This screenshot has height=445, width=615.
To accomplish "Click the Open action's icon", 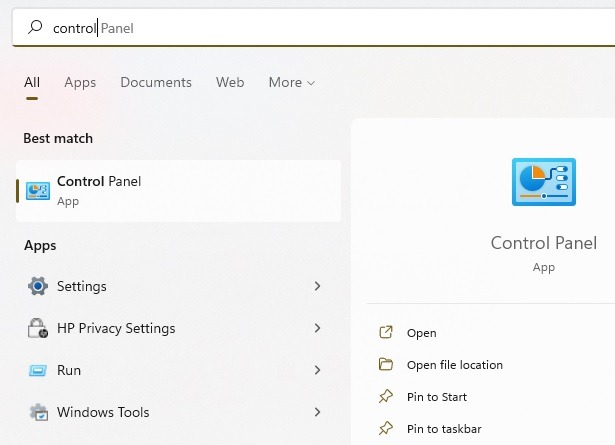I will 386,332.
